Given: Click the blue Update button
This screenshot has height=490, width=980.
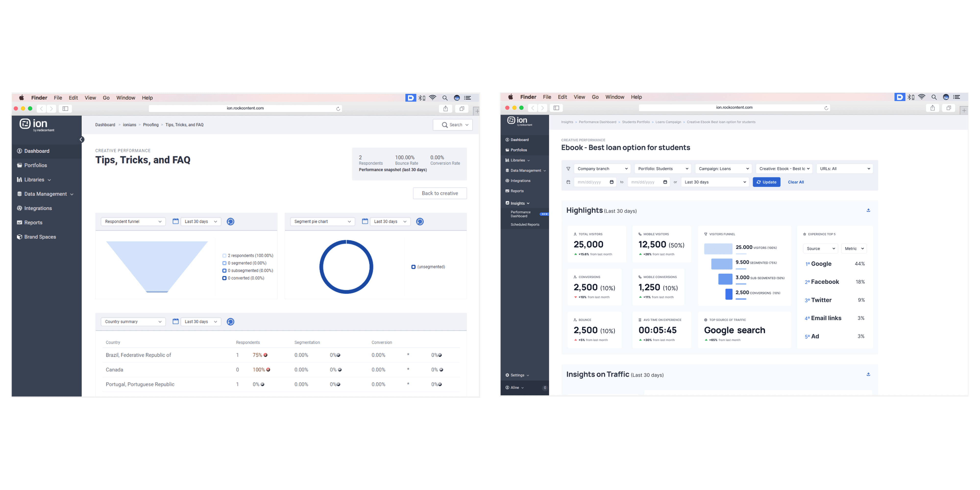Looking at the screenshot, I should pyautogui.click(x=766, y=182).
